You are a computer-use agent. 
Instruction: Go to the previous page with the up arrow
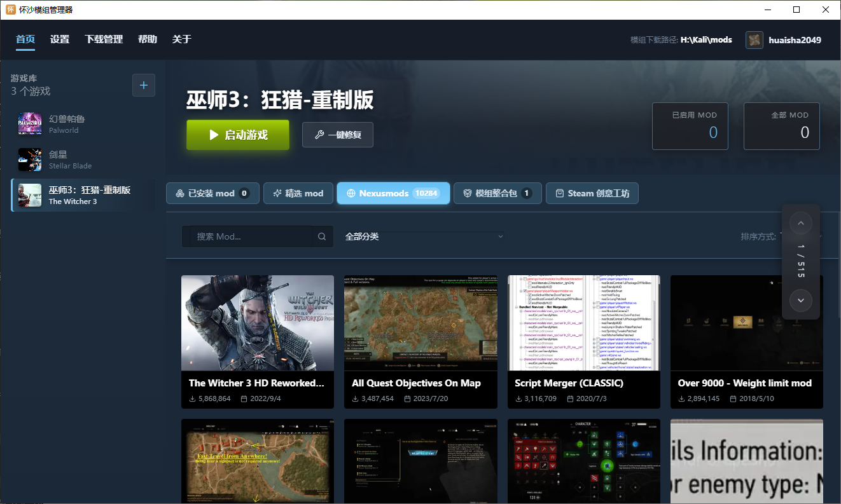point(801,223)
